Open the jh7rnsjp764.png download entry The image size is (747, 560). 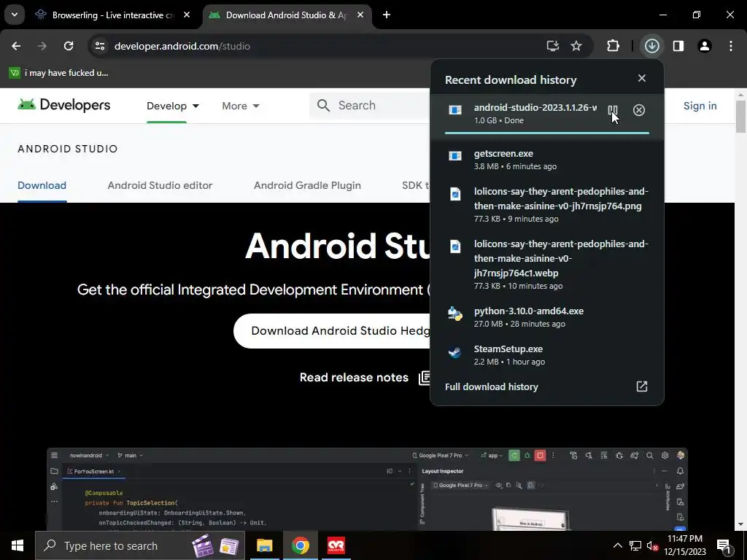tap(547, 205)
